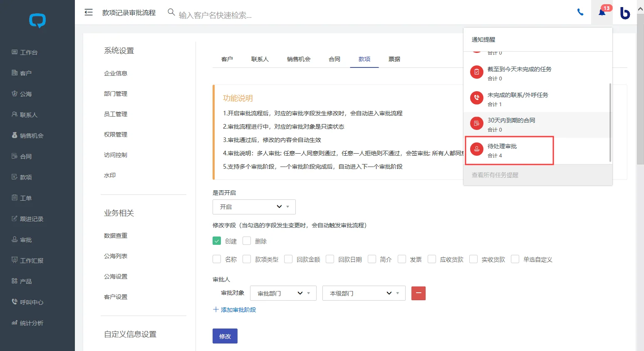This screenshot has width=644, height=351.
Task: Open the 联系人 sidebar item
Action: (x=25, y=115)
